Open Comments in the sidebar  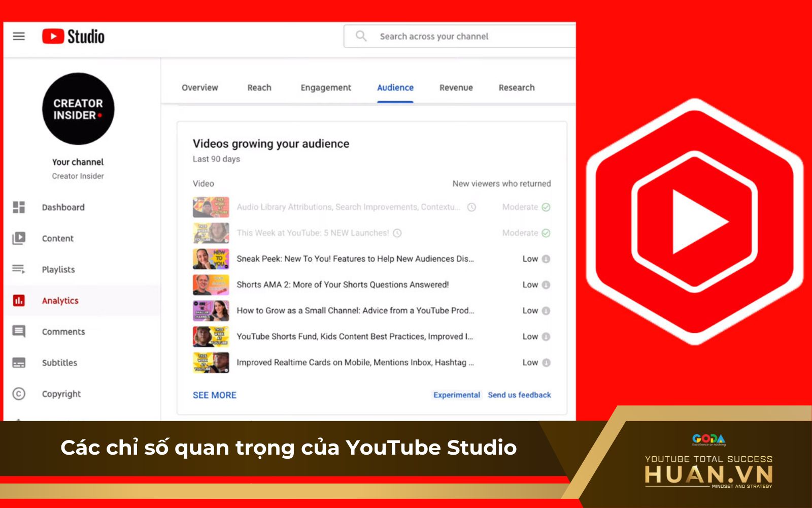click(63, 332)
